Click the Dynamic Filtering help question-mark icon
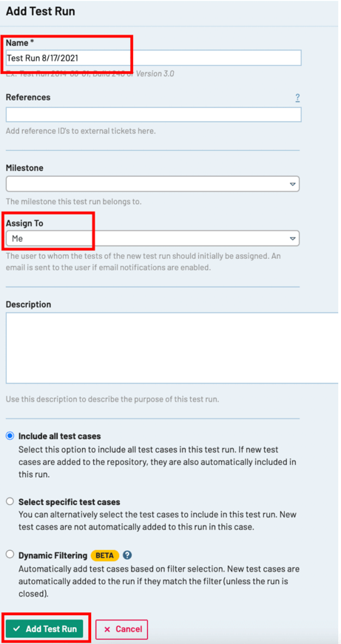Viewport: 341px width, 644px height. (x=127, y=555)
